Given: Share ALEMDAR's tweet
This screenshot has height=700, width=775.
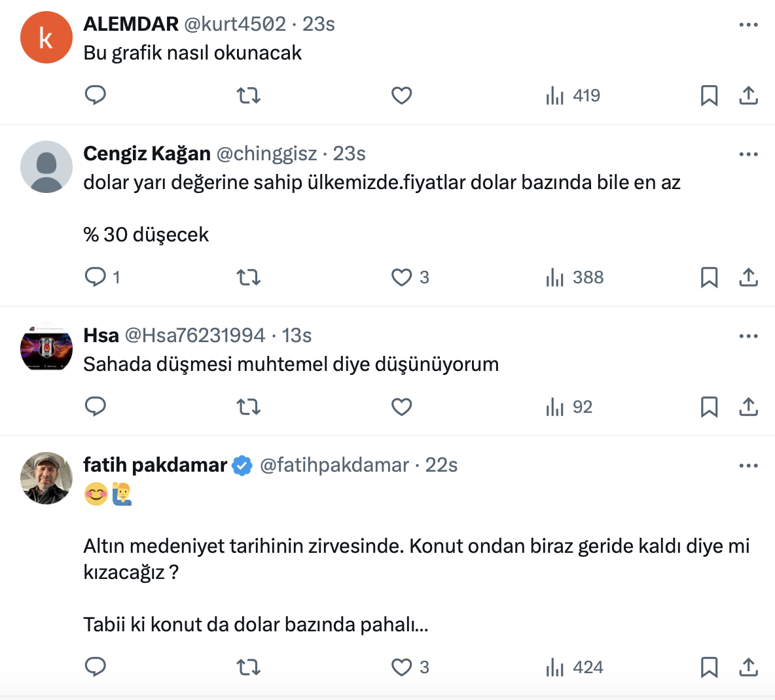Looking at the screenshot, I should (748, 96).
